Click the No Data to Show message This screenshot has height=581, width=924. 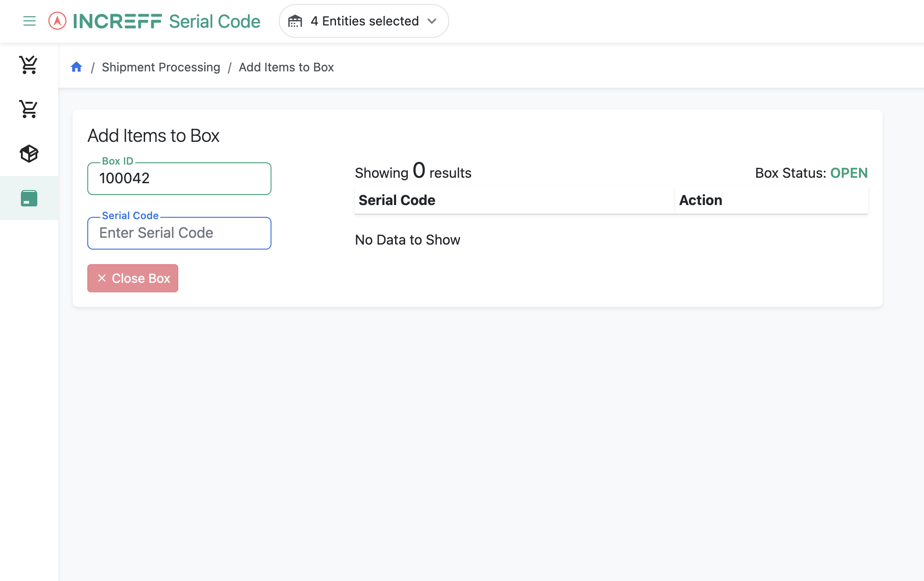pyautogui.click(x=407, y=240)
